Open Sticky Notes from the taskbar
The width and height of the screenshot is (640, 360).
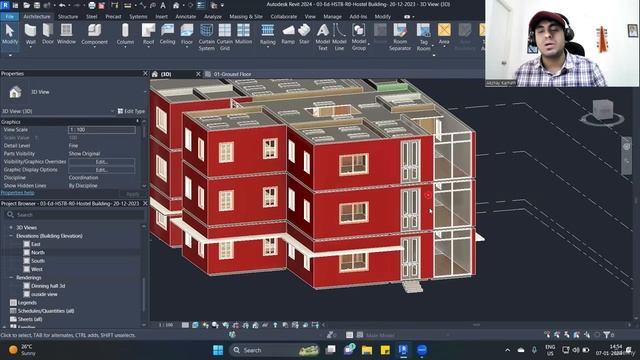coord(385,350)
